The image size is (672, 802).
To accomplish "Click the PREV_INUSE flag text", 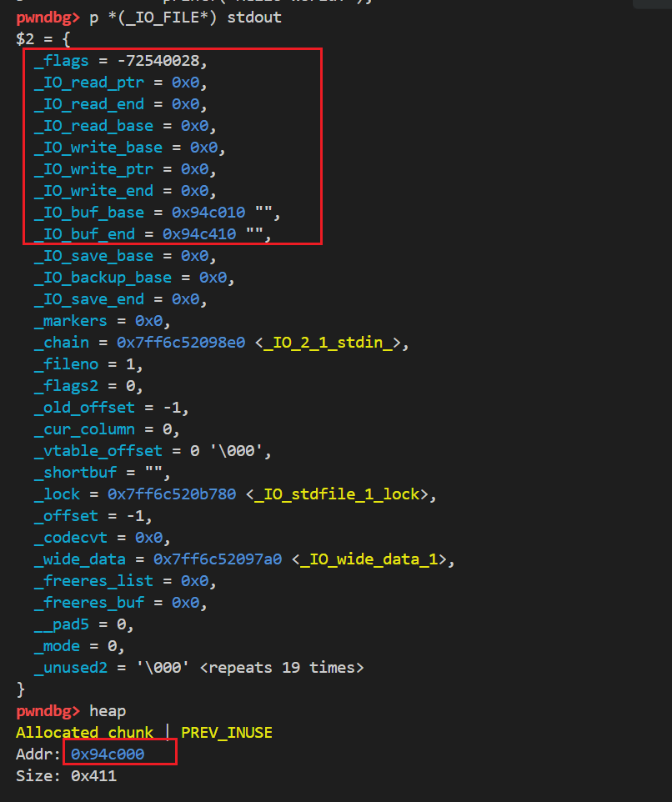I will (226, 733).
